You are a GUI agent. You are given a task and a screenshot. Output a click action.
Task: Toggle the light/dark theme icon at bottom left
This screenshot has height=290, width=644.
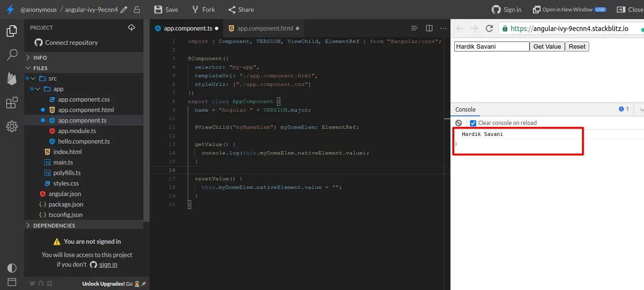[12, 268]
